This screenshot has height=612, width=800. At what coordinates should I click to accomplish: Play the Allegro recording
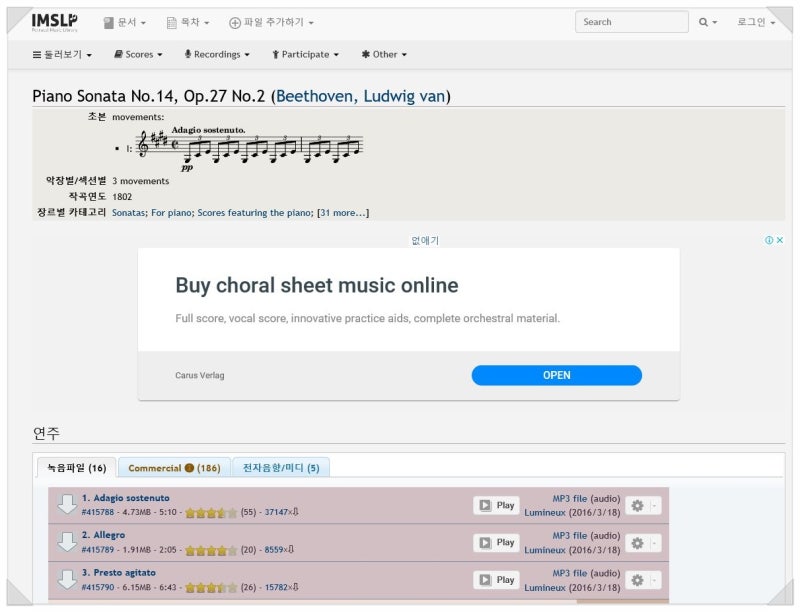point(496,543)
